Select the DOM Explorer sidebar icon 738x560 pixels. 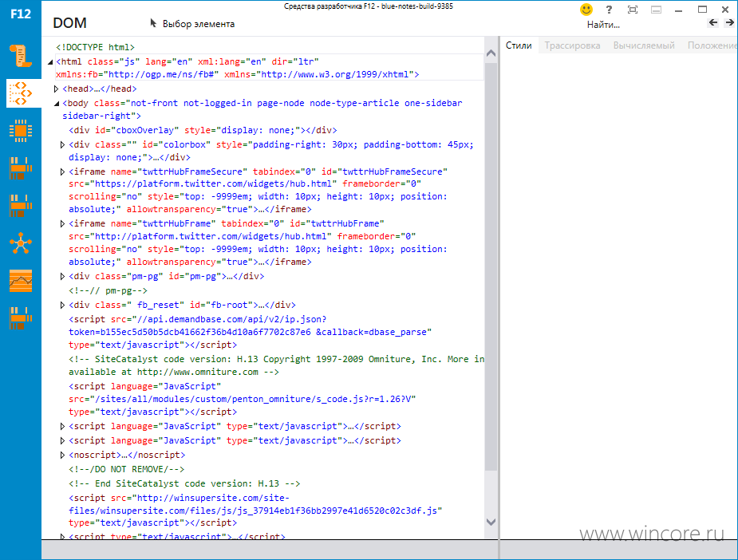coord(20,93)
